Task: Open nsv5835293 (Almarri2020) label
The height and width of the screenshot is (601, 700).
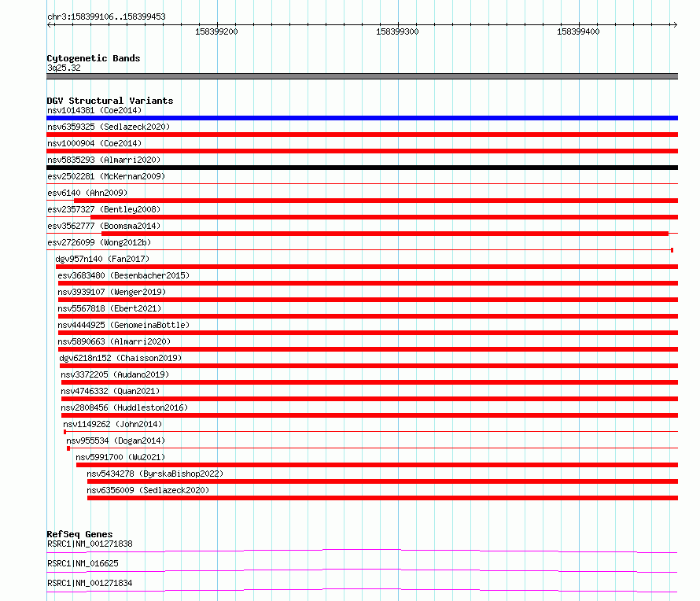Action: point(104,160)
